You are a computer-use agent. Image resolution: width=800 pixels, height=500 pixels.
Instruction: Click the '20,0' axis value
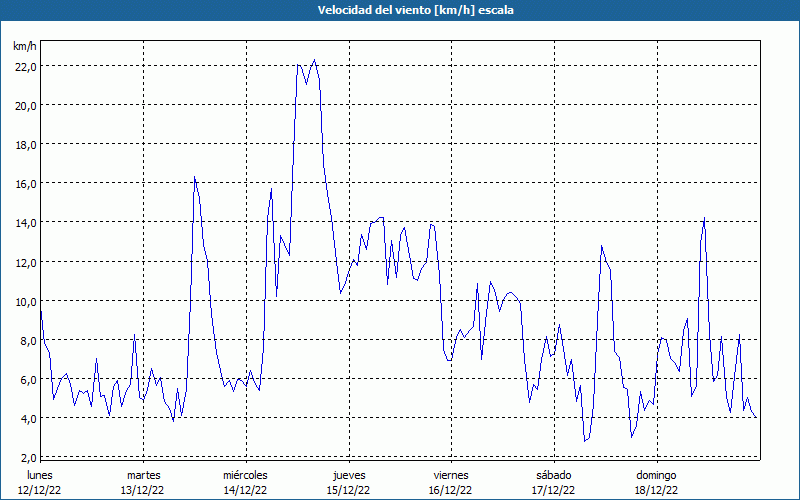click(25, 106)
